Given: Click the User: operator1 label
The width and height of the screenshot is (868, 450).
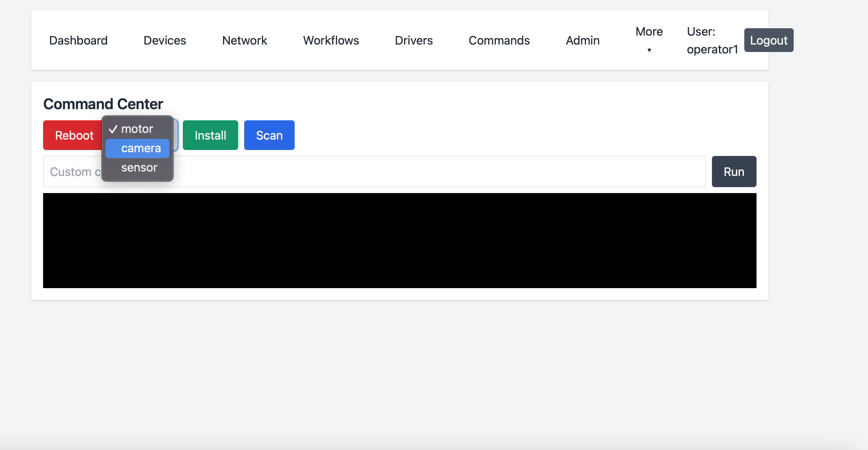Looking at the screenshot, I should (x=712, y=40).
